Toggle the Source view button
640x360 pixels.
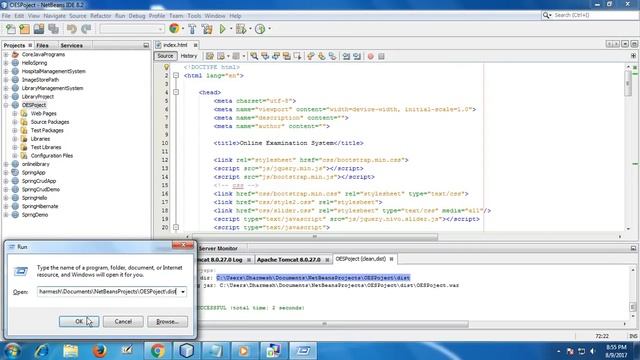pyautogui.click(x=165, y=56)
